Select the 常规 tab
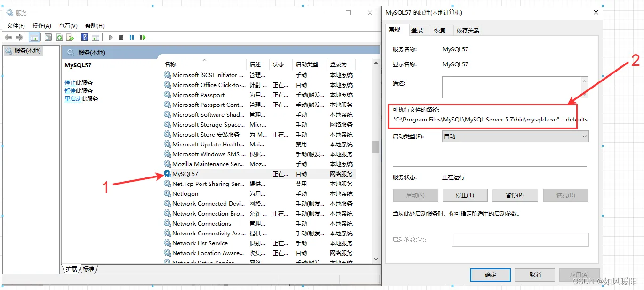 click(395, 29)
